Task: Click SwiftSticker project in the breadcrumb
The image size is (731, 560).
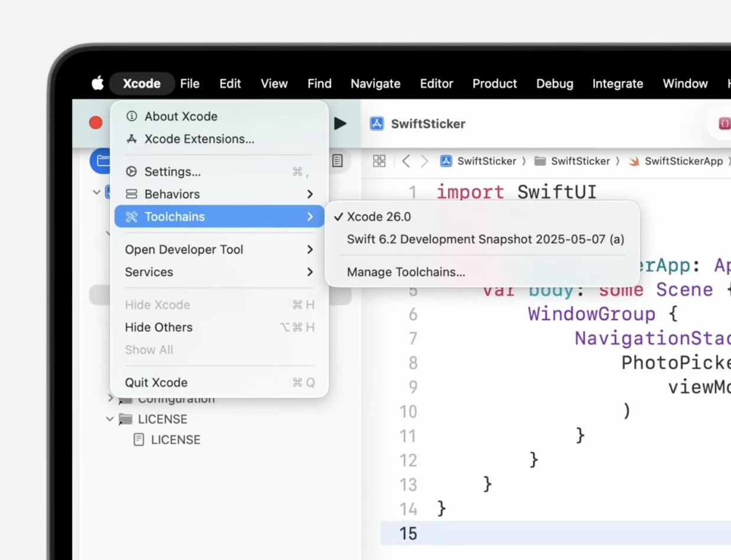Action: [x=479, y=161]
